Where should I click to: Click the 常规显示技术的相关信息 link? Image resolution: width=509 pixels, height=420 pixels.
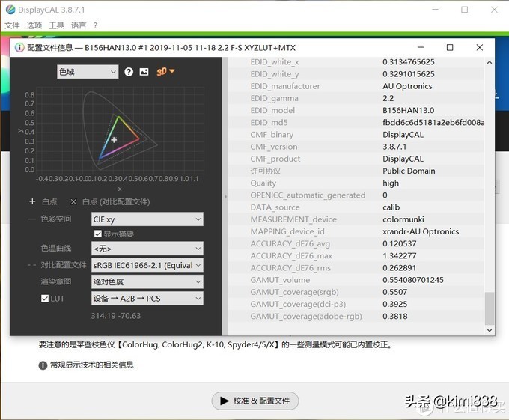(92, 365)
